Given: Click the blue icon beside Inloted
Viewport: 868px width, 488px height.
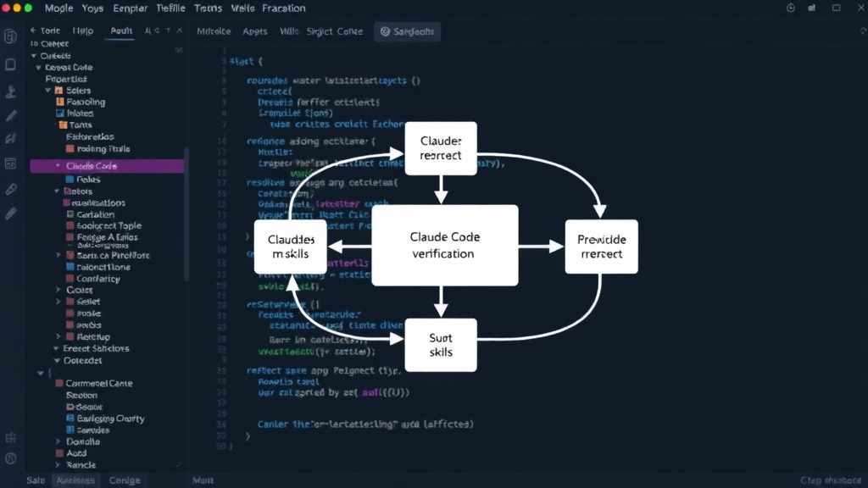Looking at the screenshot, I should 60,114.
